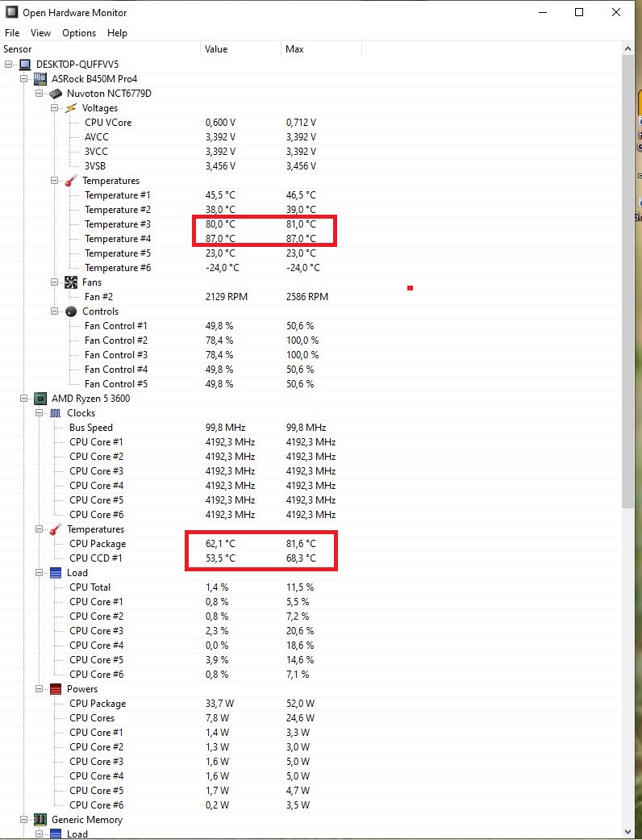Click the scrollbar up arrow
Image resolution: width=642 pixels, height=840 pixels.
tap(628, 48)
